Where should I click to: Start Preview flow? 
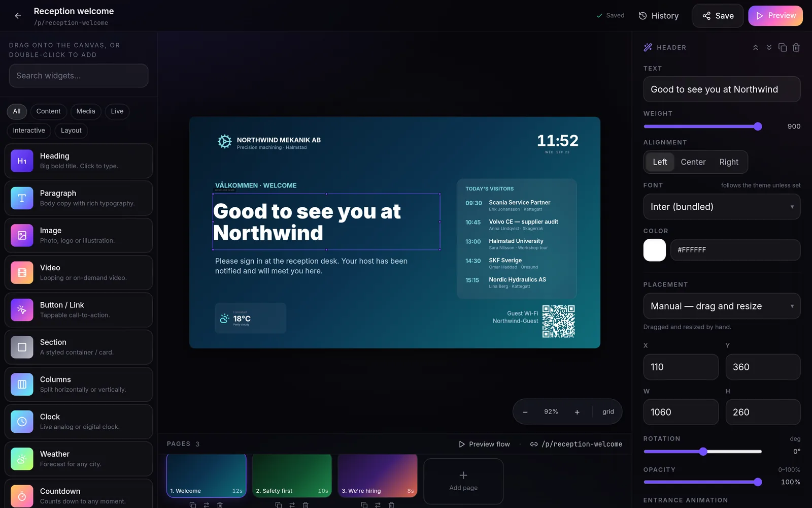pos(484,444)
